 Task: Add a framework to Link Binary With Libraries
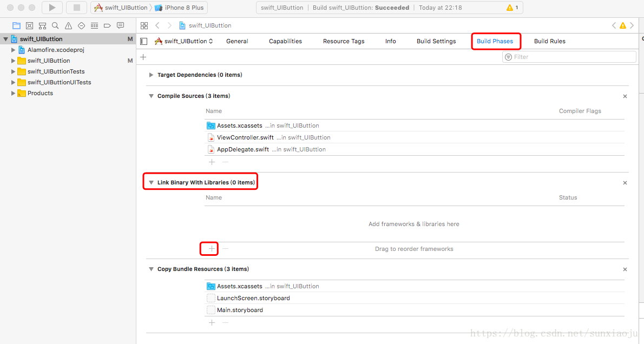pos(212,249)
